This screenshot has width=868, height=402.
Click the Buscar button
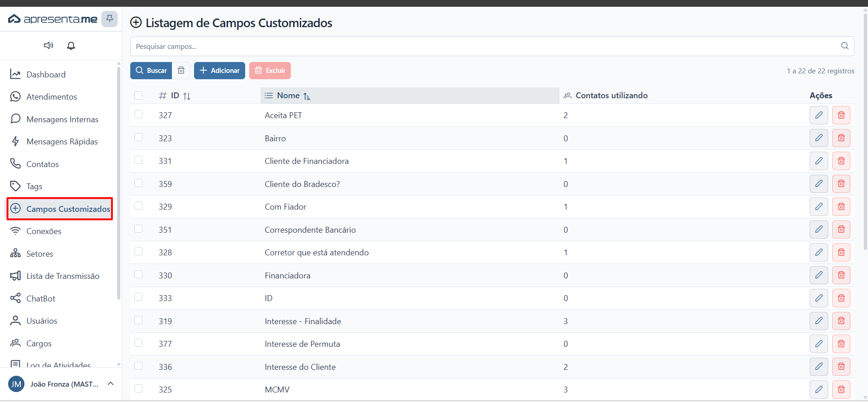(x=151, y=71)
